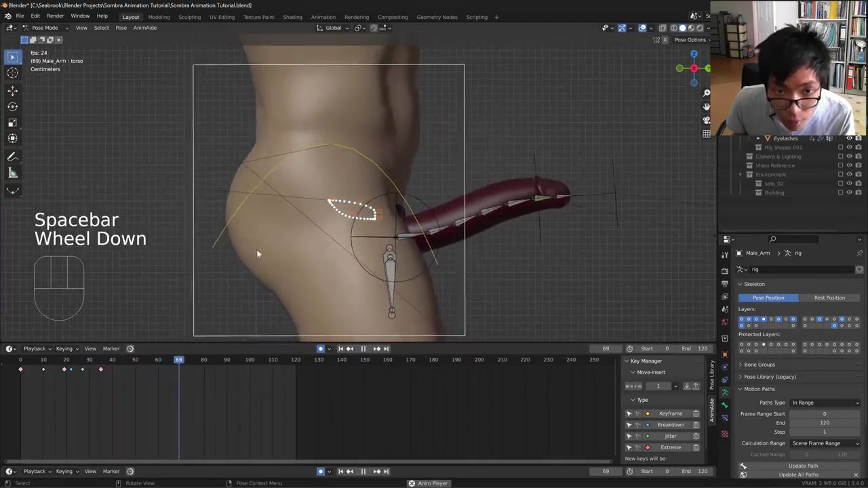Image resolution: width=868 pixels, height=488 pixels.
Task: Click the Update Path button
Action: coord(803,466)
